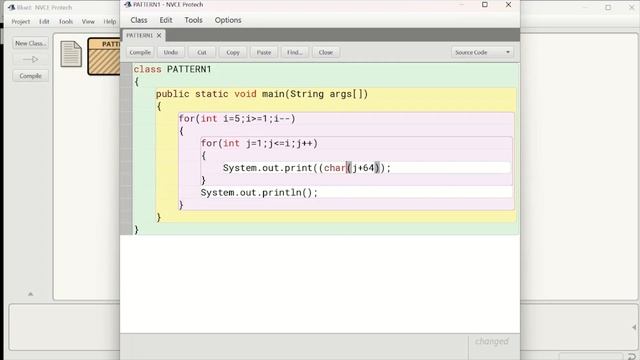Open the Class menu in editor
This screenshot has width=640, height=360.
(139, 20)
